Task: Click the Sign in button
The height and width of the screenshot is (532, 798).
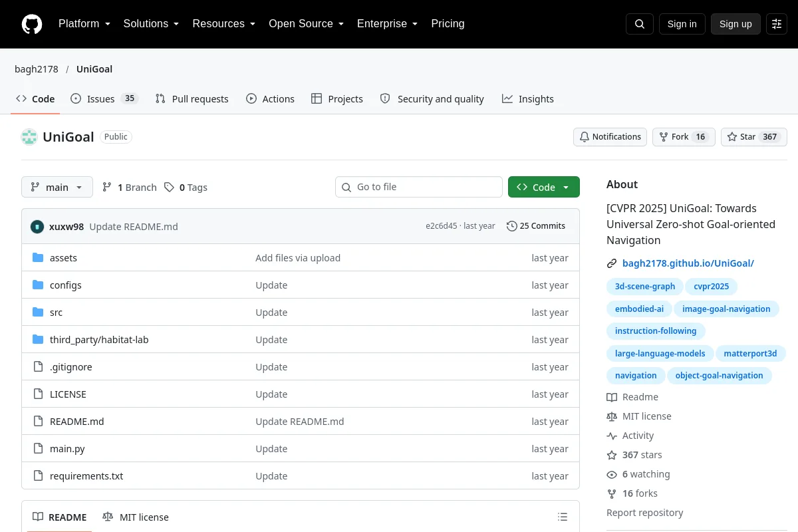Action: click(x=682, y=24)
